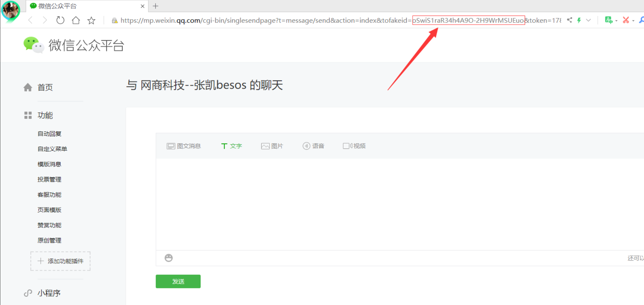Open 页面模版 in the sidebar
644x305 pixels.
(49, 210)
